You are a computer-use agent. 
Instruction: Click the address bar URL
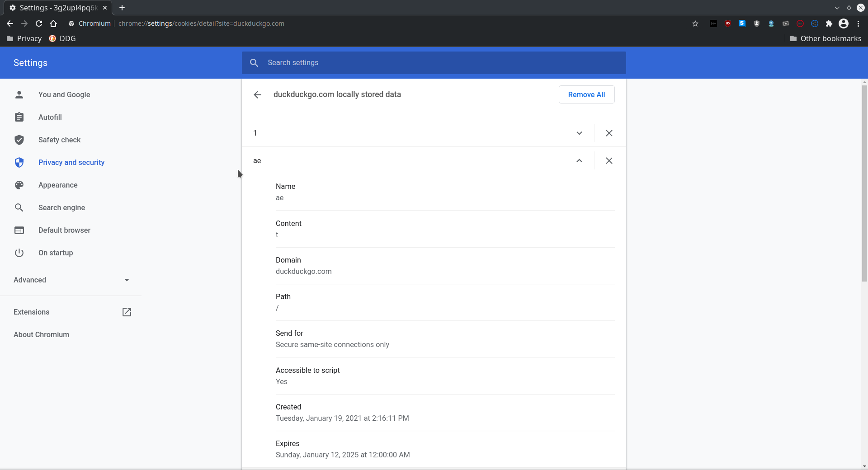point(201,23)
